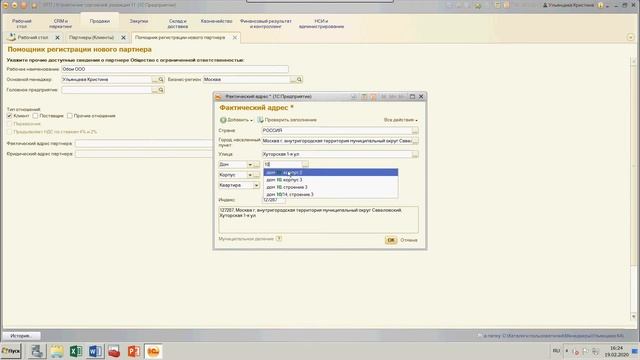Click search icon next to Бизнес-регион
This screenshot has width=640, height=360.
(x=299, y=80)
